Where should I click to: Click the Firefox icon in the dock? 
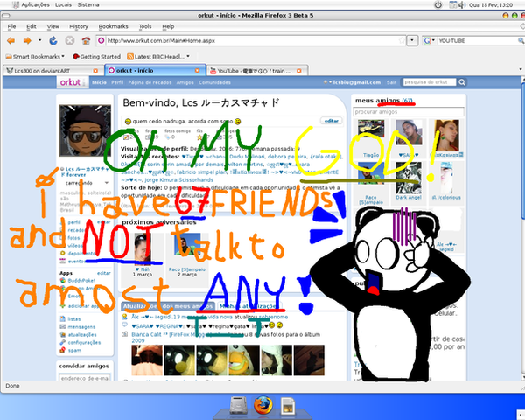(x=262, y=405)
